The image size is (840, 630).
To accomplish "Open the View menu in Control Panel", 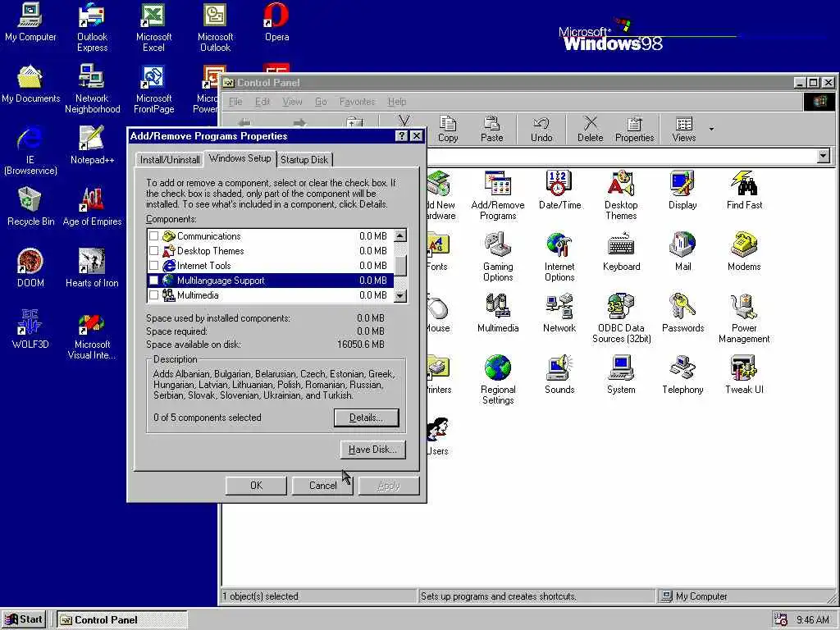I will [x=292, y=102].
